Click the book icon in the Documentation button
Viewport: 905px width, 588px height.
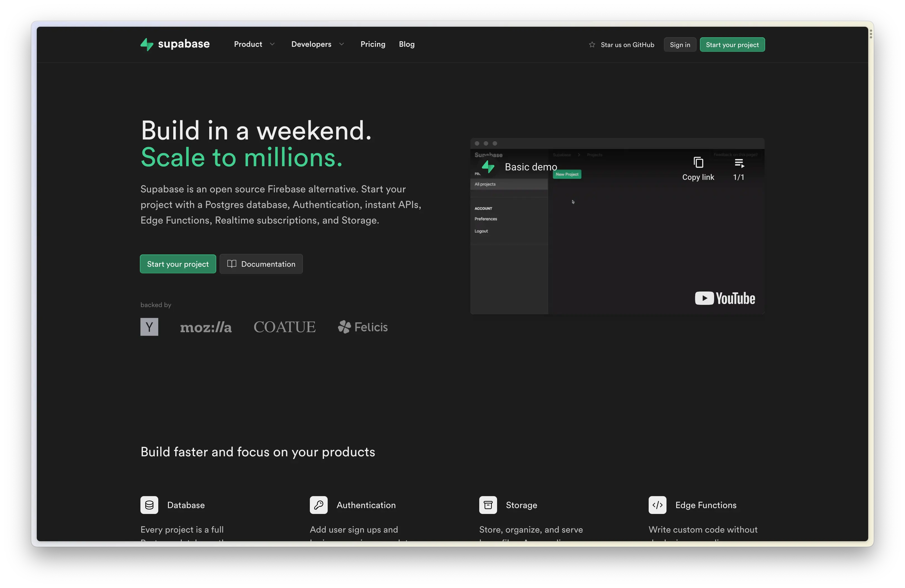coord(232,264)
